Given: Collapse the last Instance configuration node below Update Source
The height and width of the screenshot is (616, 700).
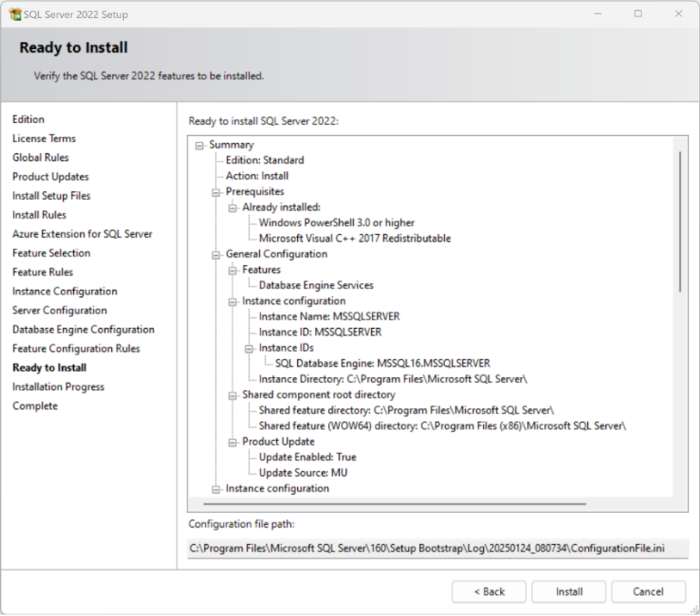Looking at the screenshot, I should 216,489.
